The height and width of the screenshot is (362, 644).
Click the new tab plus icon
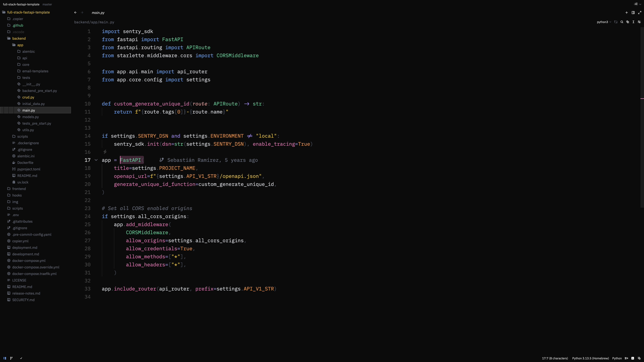point(627,13)
